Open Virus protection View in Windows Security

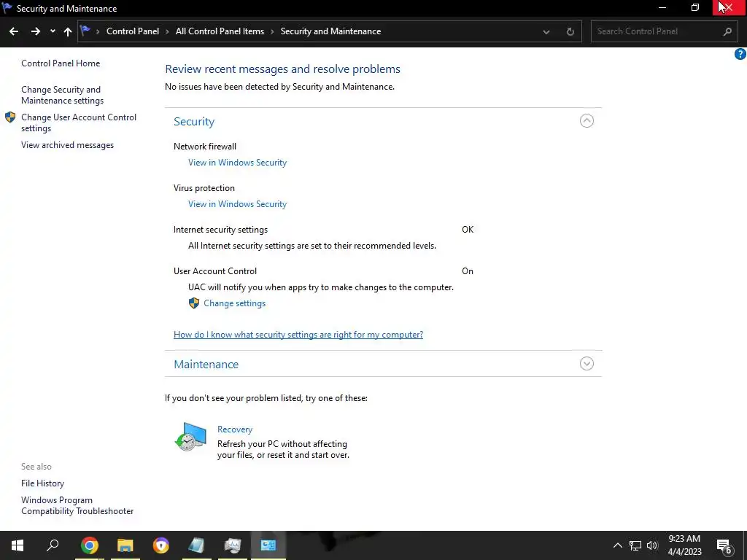pos(237,204)
